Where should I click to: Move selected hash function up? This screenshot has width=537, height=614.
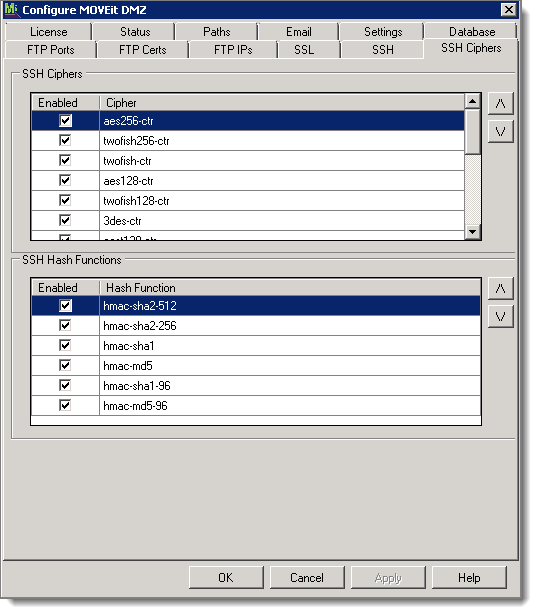click(x=500, y=289)
